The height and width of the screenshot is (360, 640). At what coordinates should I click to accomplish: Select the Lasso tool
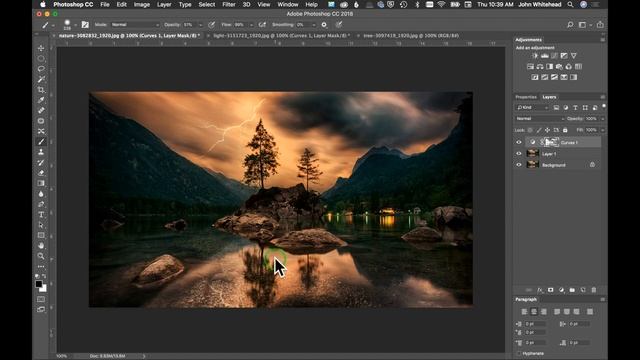[41, 69]
